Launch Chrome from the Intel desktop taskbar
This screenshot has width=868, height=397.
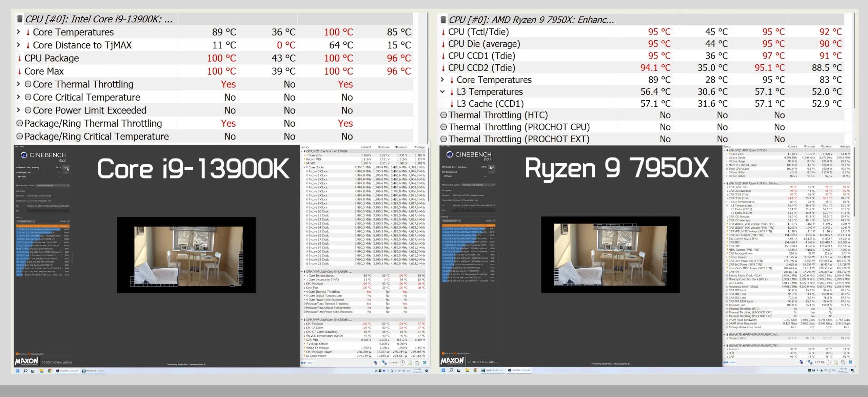click(50, 371)
